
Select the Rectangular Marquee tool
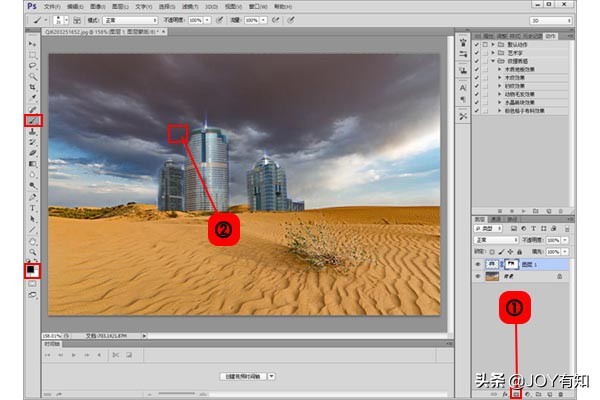[33, 55]
